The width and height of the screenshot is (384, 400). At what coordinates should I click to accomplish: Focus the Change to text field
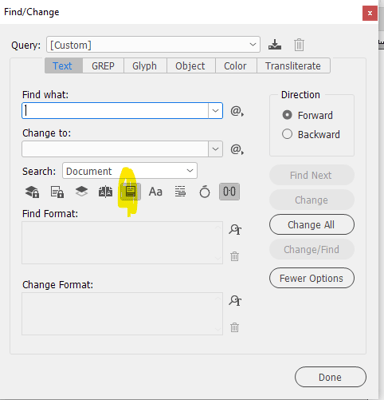115,149
